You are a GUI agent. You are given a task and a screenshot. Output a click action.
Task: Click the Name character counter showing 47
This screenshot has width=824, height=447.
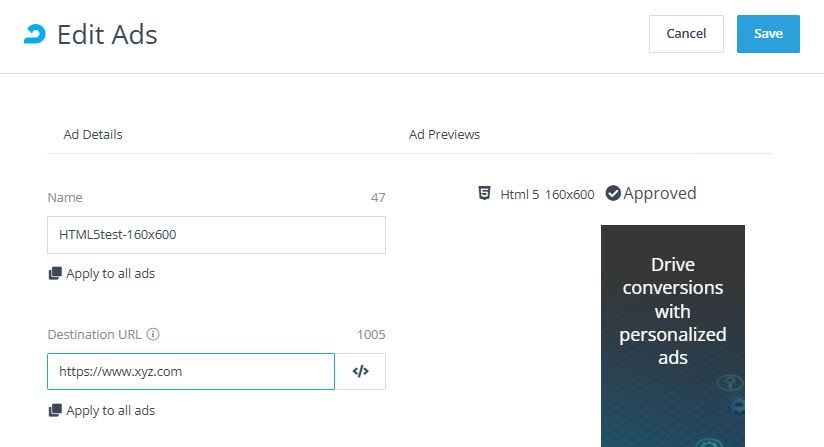[378, 198]
